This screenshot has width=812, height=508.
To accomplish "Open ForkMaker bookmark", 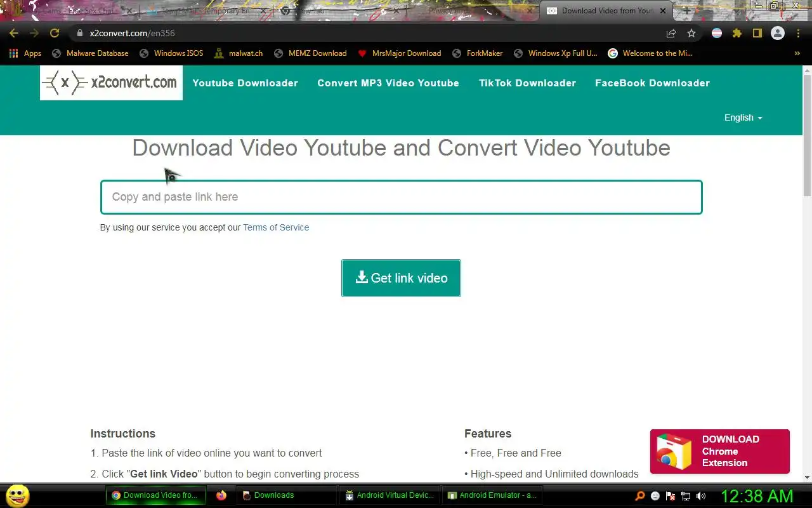I will pyautogui.click(x=477, y=53).
